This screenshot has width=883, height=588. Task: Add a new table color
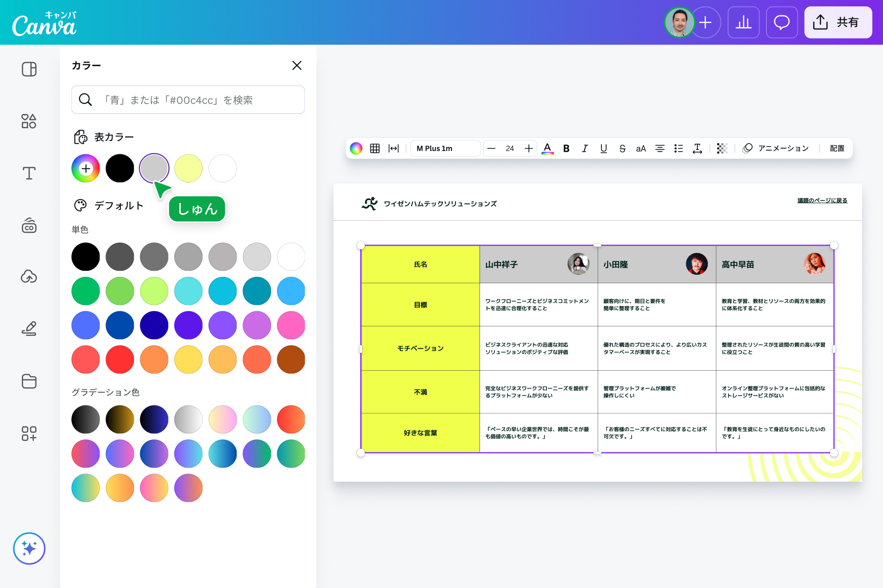pyautogui.click(x=86, y=168)
